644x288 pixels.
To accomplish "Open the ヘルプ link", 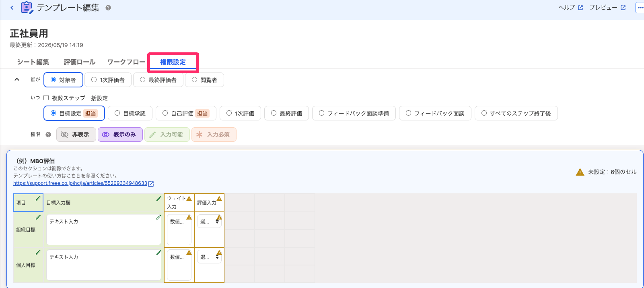I will pyautogui.click(x=570, y=8).
